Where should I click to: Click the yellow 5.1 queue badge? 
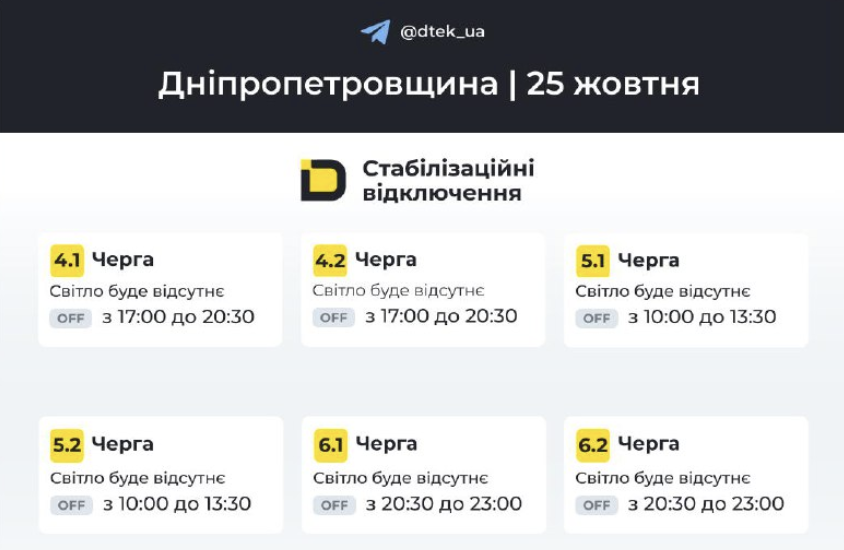(593, 262)
